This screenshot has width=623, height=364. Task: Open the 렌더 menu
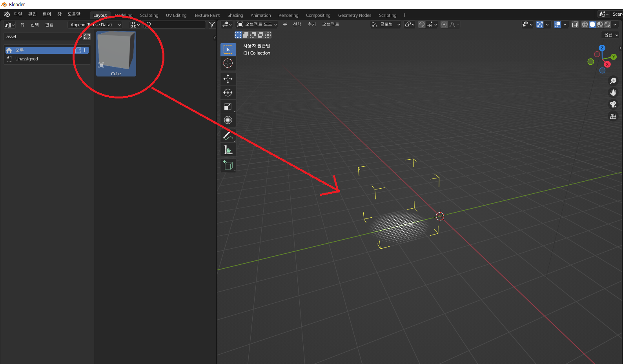click(x=47, y=14)
